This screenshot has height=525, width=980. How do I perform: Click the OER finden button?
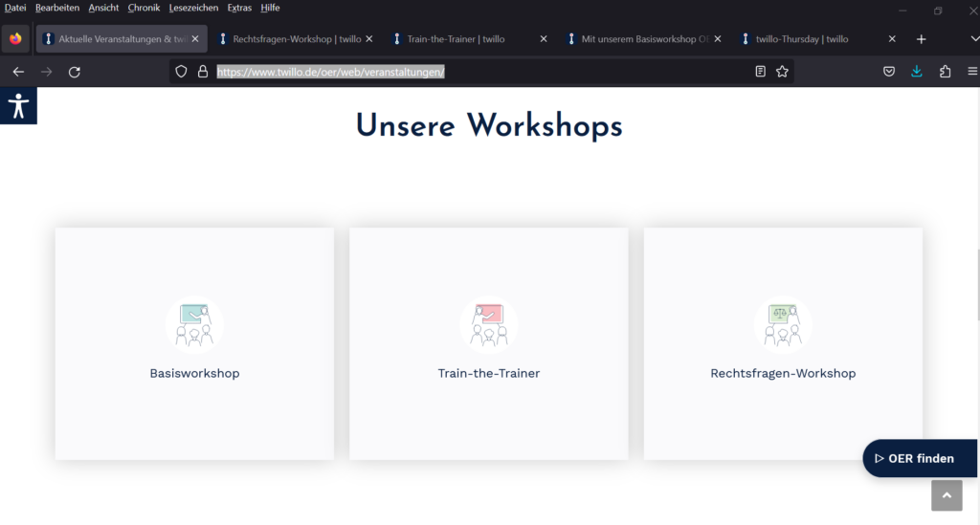click(x=920, y=458)
